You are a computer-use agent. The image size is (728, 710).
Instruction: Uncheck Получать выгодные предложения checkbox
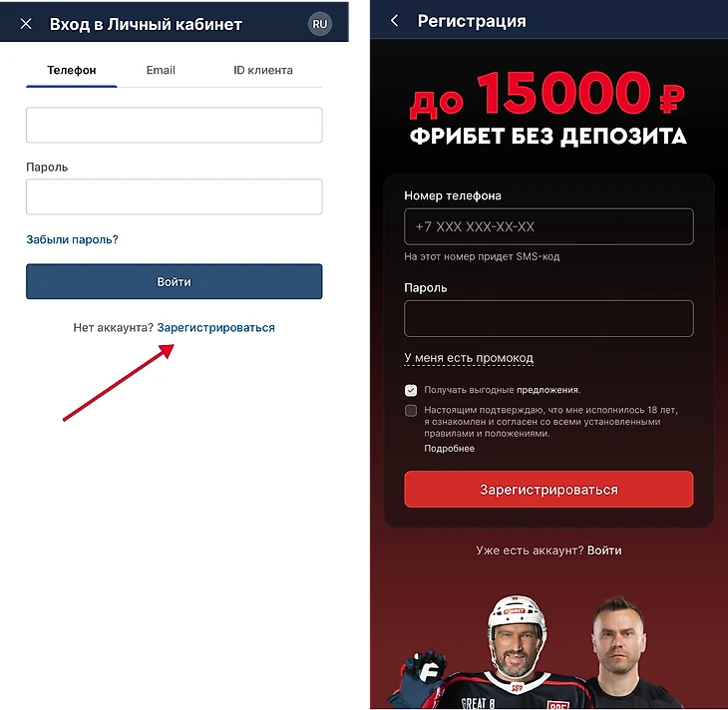pyautogui.click(x=411, y=390)
